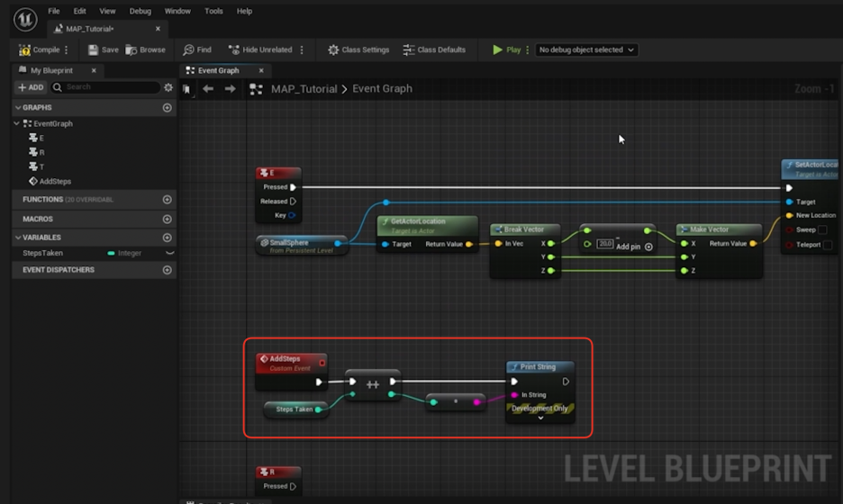
Task: Add a new function with plus icon
Action: [x=168, y=199]
